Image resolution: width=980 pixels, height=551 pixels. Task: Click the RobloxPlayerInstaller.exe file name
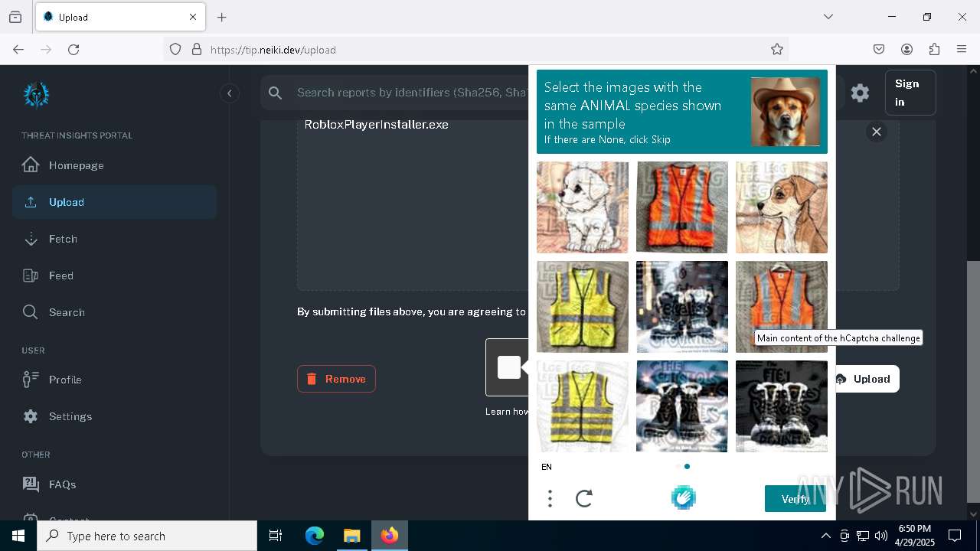(376, 124)
